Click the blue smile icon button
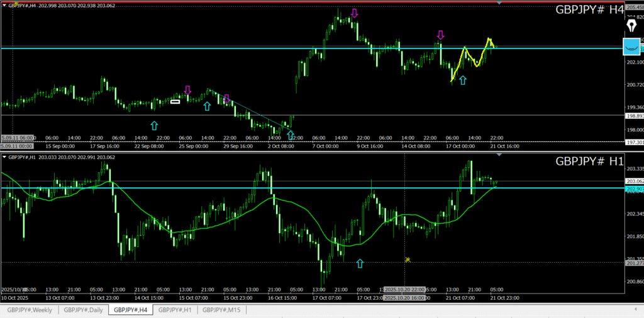 [631, 46]
